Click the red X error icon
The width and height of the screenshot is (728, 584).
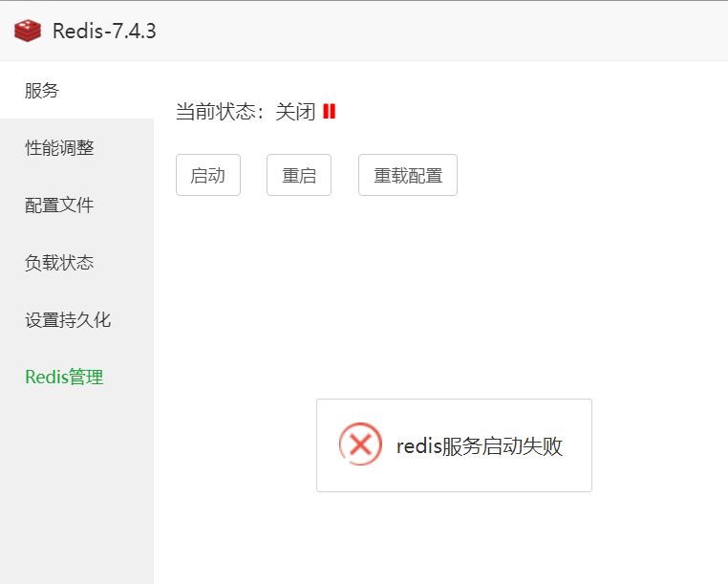point(360,444)
